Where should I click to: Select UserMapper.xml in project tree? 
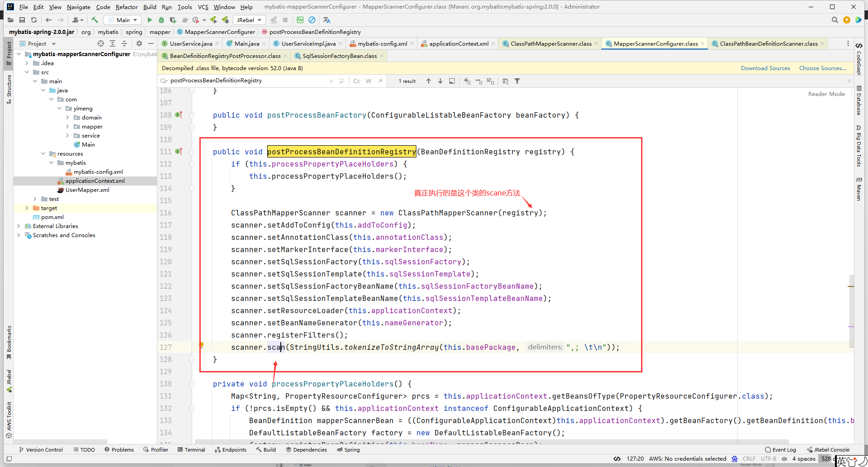click(x=87, y=190)
